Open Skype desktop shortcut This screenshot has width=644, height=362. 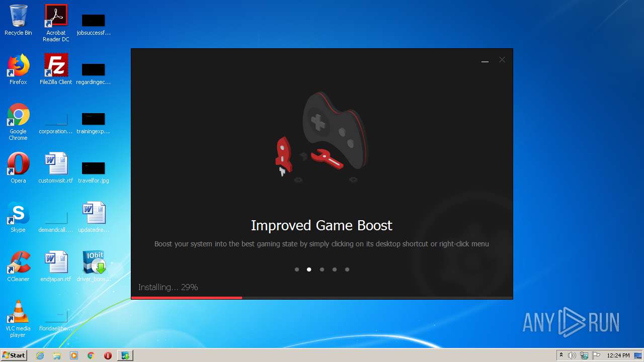(x=18, y=217)
